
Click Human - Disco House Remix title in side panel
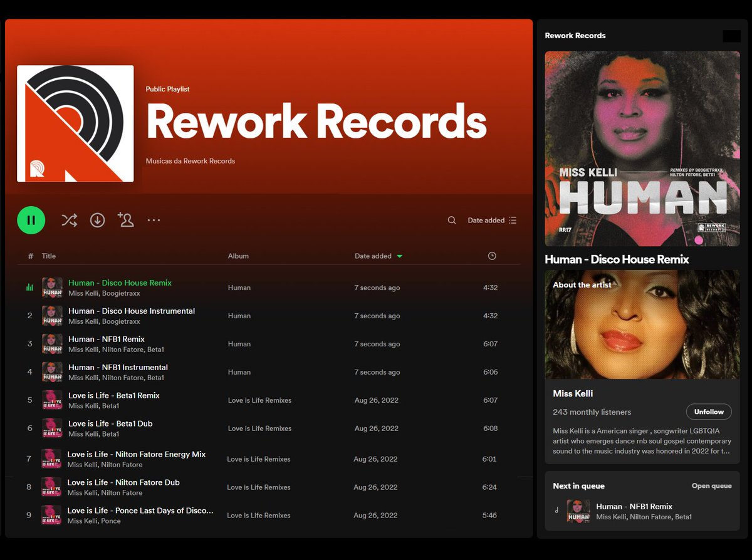pyautogui.click(x=617, y=259)
